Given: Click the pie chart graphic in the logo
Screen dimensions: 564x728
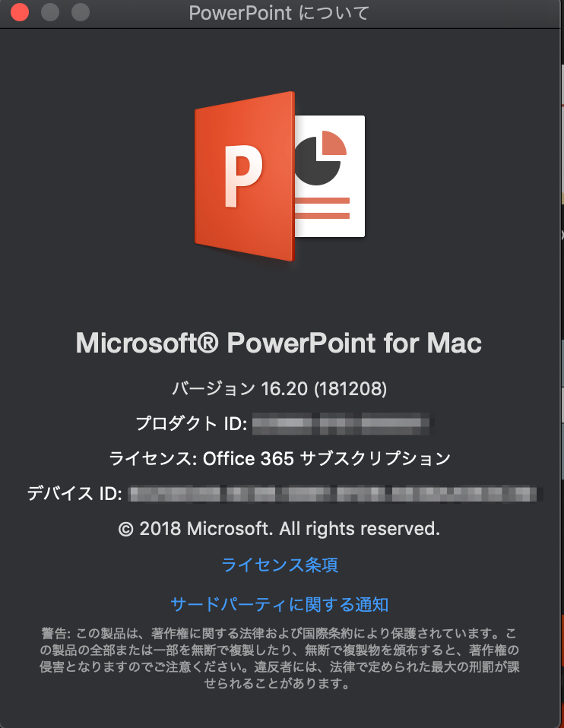Looking at the screenshot, I should pos(321,158).
